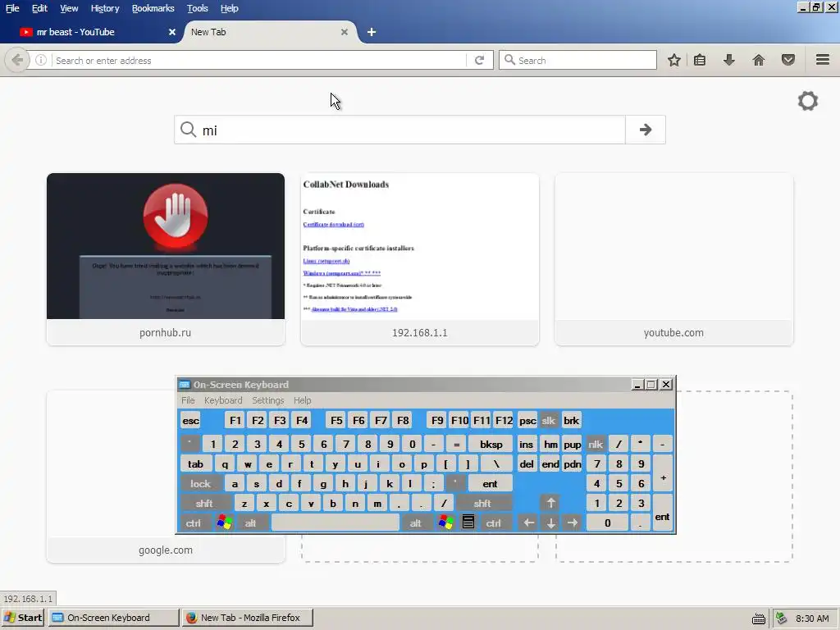840x630 pixels.
Task: Go to the Firefox home page icon
Action: click(x=759, y=60)
